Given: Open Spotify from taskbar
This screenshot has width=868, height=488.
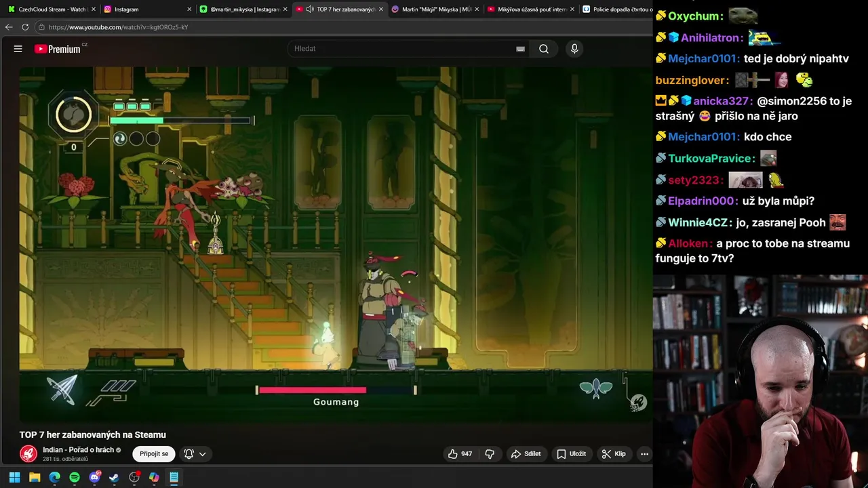Looking at the screenshot, I should click(x=75, y=477).
